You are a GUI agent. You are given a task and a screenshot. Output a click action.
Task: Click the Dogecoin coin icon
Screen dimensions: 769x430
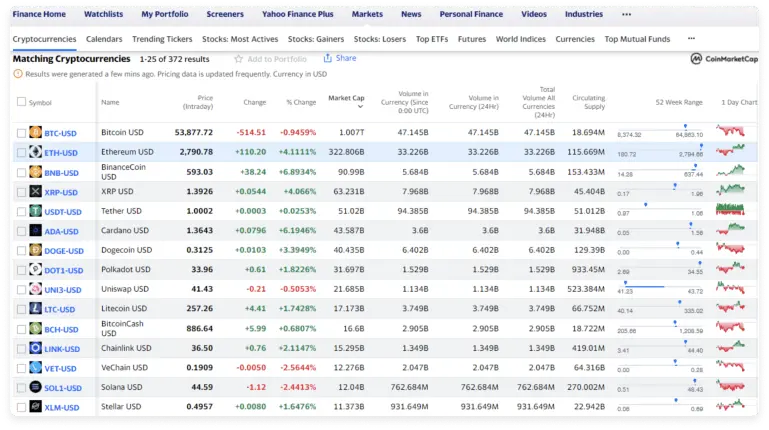tap(36, 250)
